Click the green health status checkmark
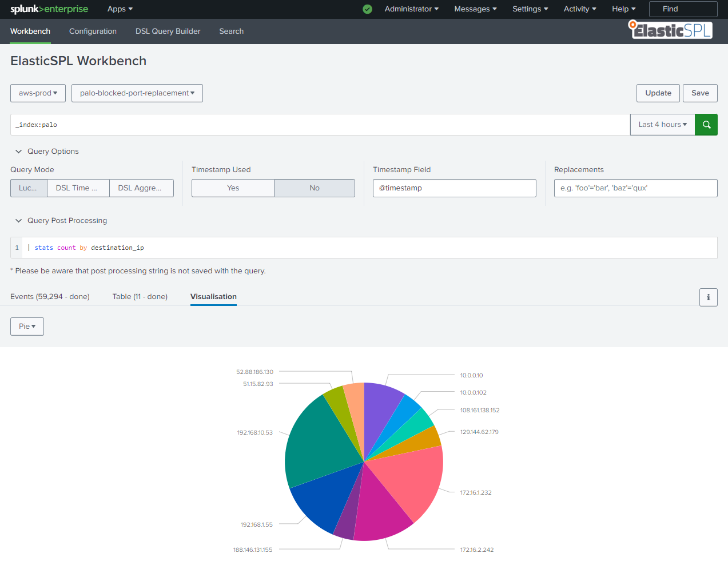This screenshot has height=569, width=728. [x=368, y=9]
